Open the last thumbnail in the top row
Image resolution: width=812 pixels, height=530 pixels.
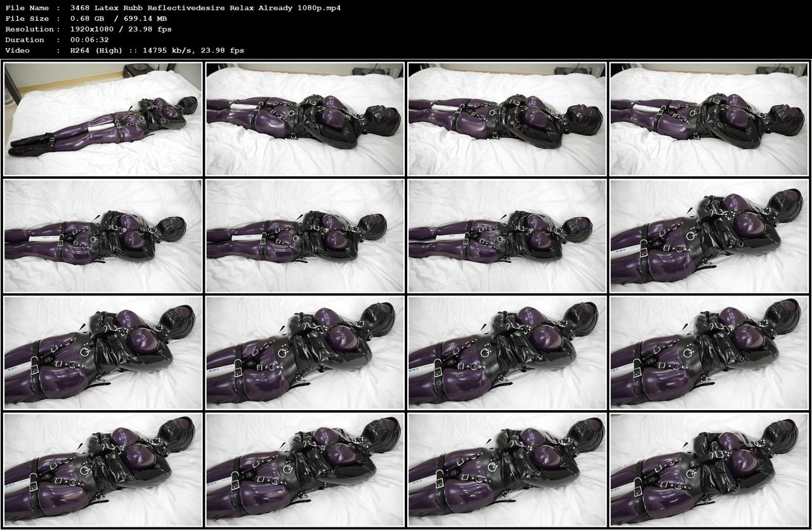tap(709, 119)
